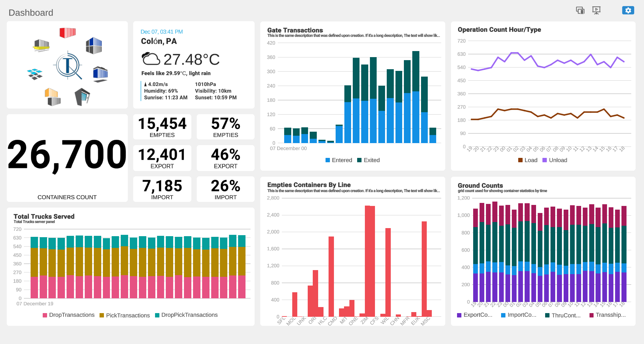Image resolution: width=644 pixels, height=344 pixels.
Task: Click the central magnifier T logo
Action: point(69,66)
